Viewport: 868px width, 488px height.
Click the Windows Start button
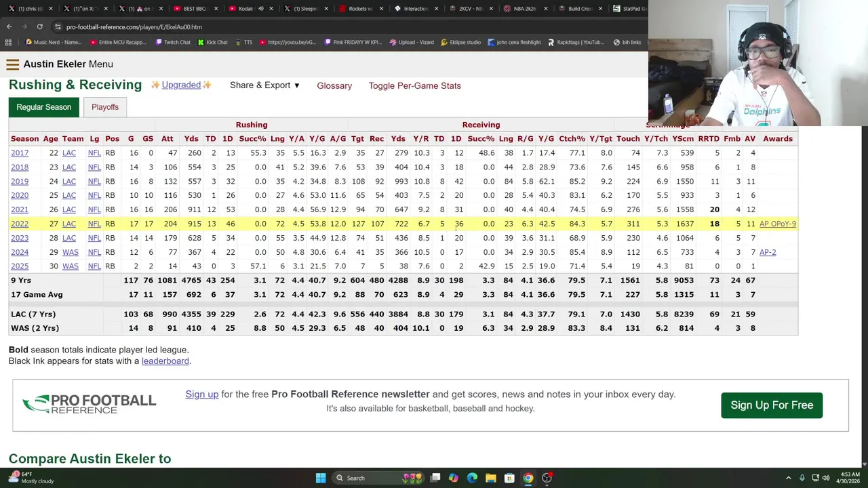(321, 478)
